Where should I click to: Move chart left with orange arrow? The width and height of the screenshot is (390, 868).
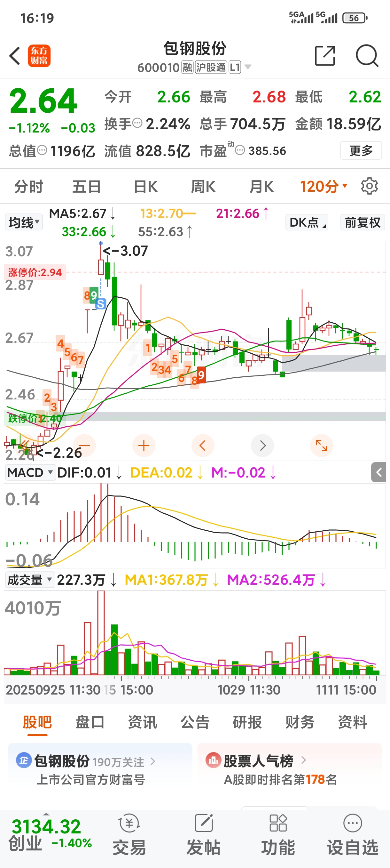tap(203, 446)
